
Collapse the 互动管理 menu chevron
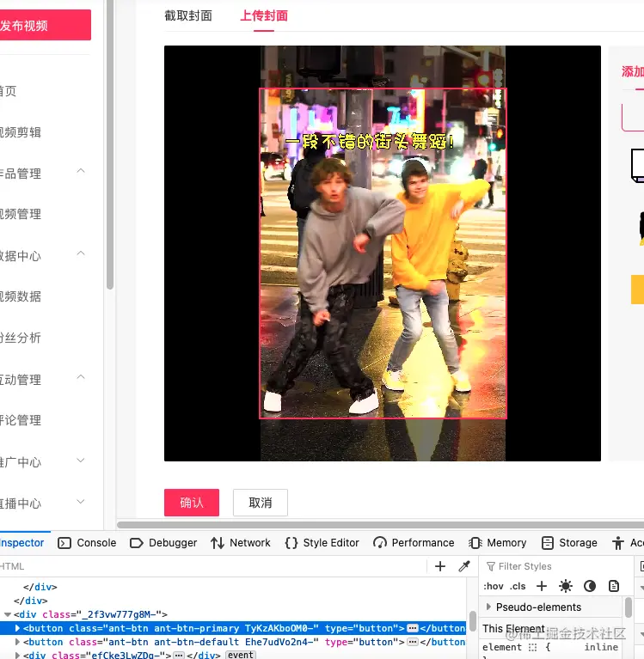pyautogui.click(x=81, y=377)
